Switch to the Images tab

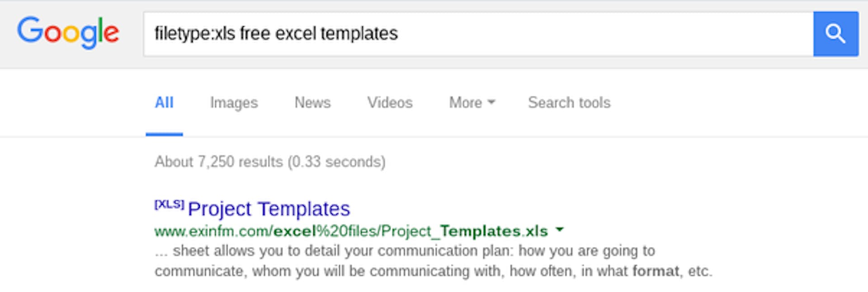tap(234, 103)
